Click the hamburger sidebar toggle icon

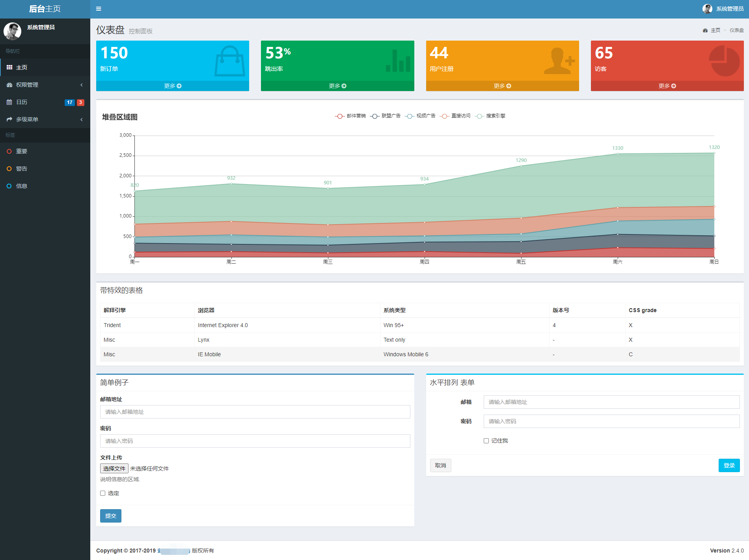(99, 9)
